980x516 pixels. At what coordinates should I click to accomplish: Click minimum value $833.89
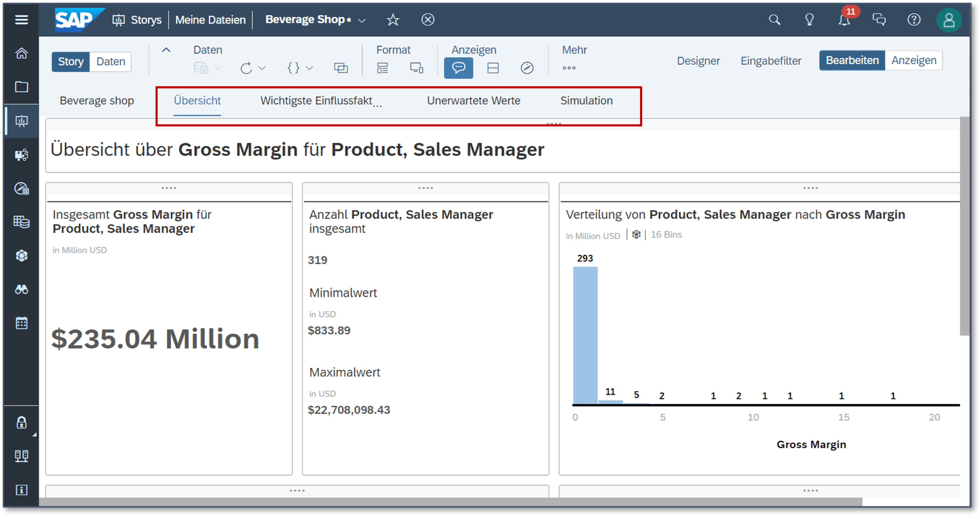(329, 330)
